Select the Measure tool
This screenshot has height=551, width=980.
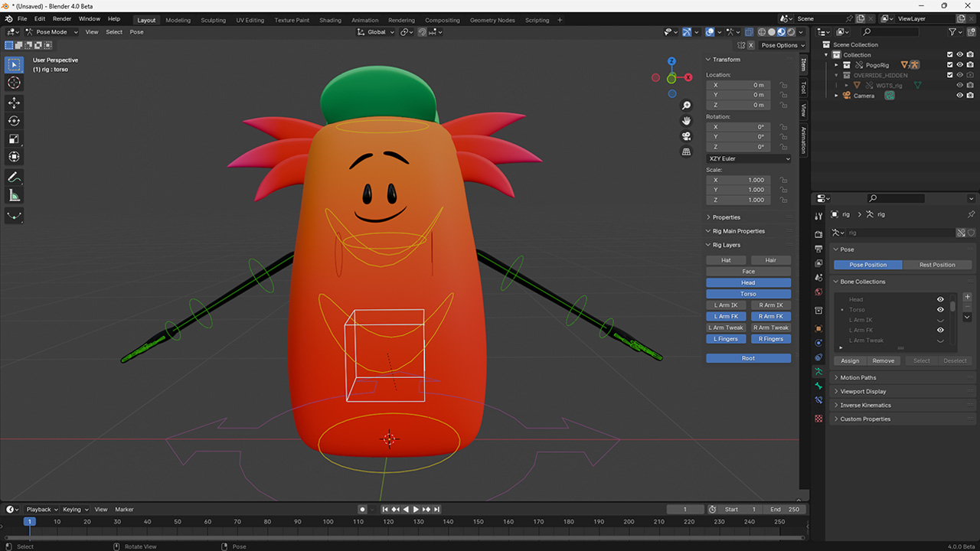[x=14, y=195]
